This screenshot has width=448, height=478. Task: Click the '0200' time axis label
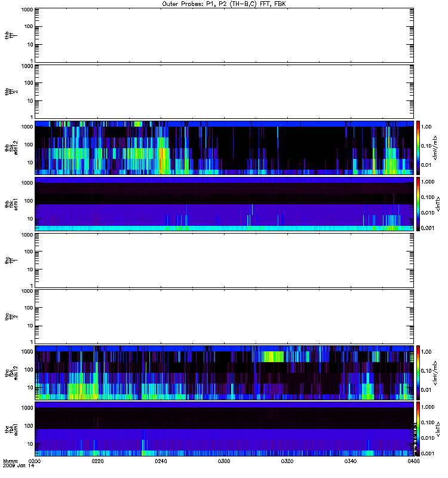point(35,461)
